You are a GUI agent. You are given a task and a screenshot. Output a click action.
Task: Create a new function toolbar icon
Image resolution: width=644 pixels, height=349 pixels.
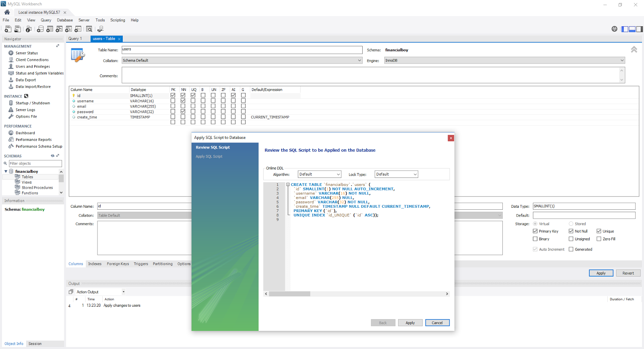click(78, 29)
